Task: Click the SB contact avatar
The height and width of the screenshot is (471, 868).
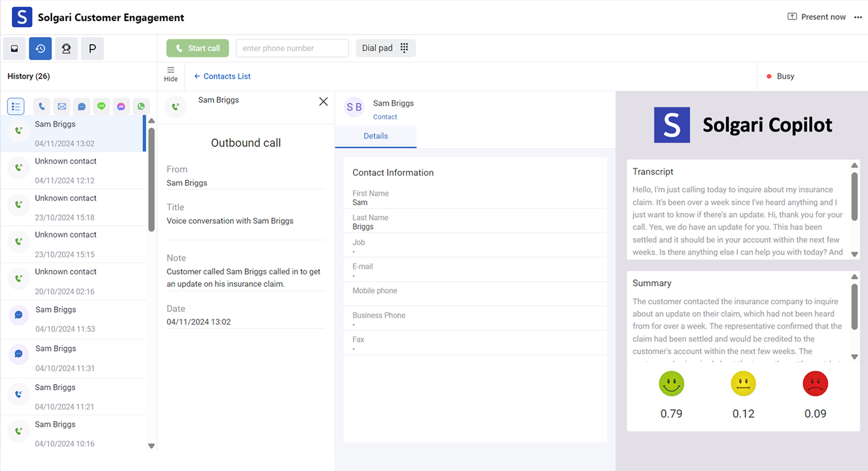Action: 354,107
